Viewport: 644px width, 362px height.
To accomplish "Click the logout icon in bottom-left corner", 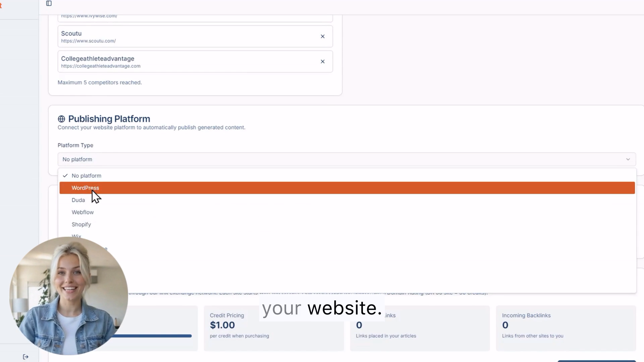I will point(25,357).
